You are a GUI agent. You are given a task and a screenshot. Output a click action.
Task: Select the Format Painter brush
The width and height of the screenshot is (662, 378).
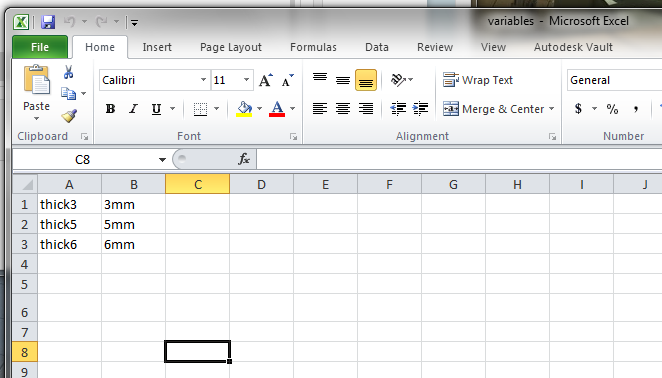pos(69,116)
